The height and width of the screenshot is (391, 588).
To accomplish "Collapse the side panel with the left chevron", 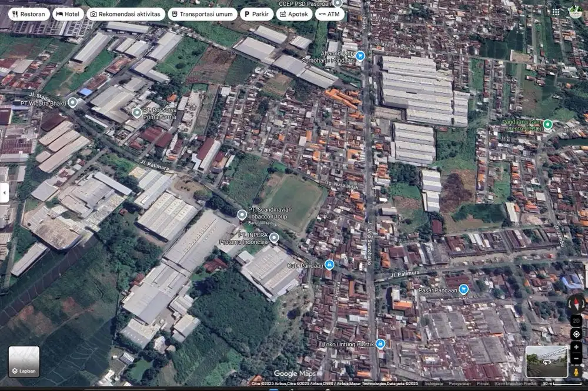I will coord(5,192).
